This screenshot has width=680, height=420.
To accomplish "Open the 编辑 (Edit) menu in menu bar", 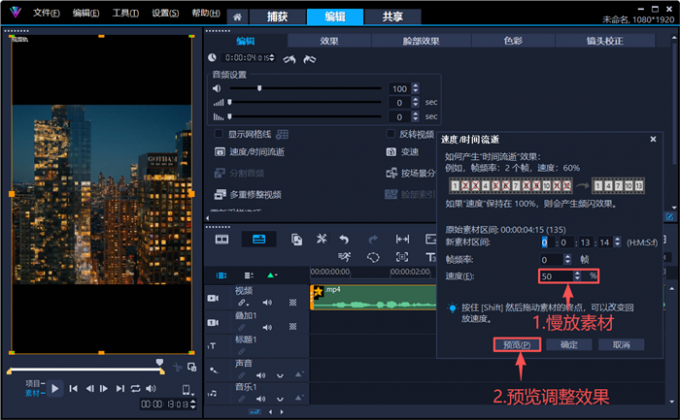I will [x=85, y=13].
